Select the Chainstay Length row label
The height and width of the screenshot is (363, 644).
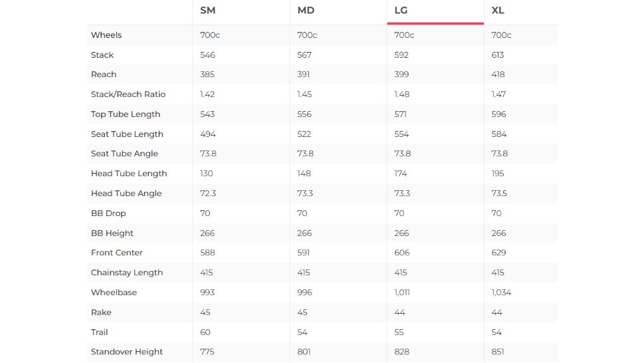(127, 273)
